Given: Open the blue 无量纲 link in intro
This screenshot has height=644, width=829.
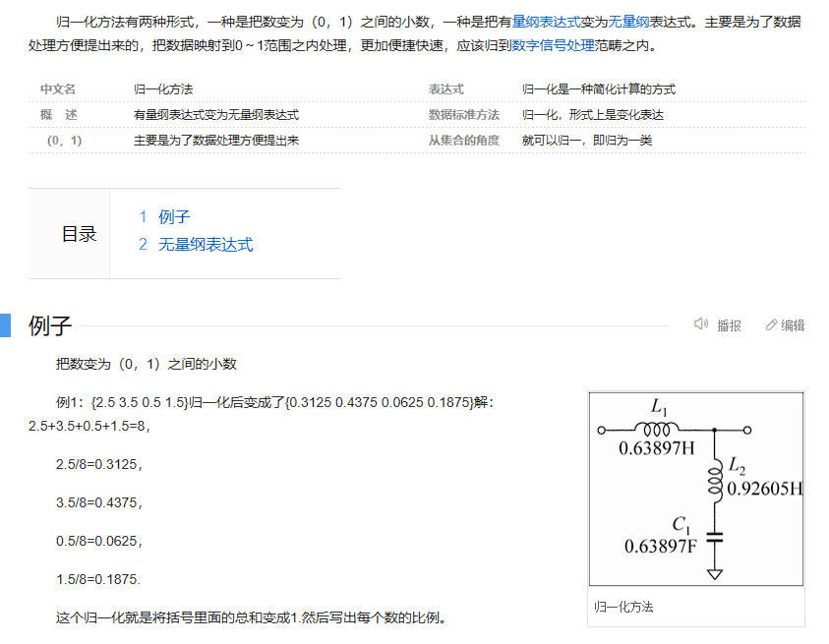Looking at the screenshot, I should [628, 22].
